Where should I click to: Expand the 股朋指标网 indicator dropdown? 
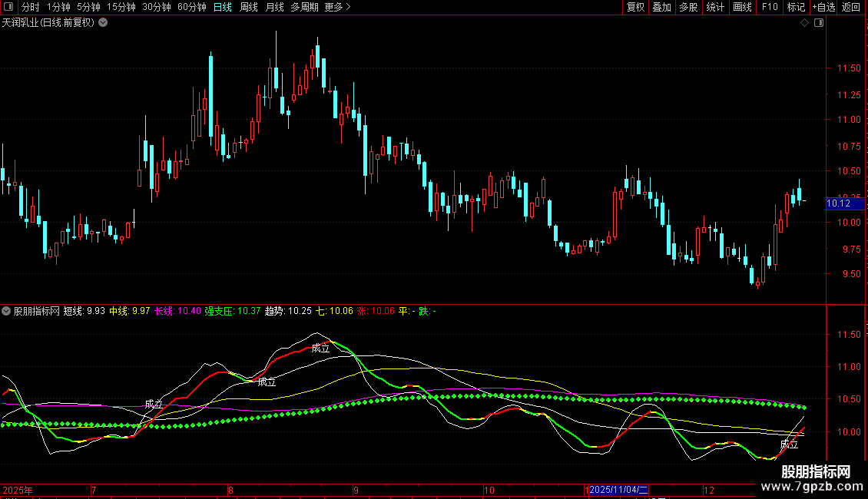pos(7,312)
